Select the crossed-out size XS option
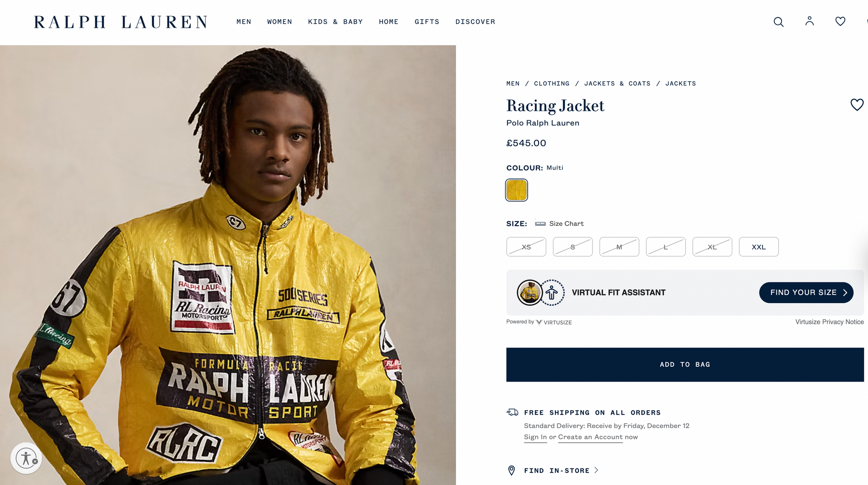868x485 pixels. pyautogui.click(x=526, y=247)
